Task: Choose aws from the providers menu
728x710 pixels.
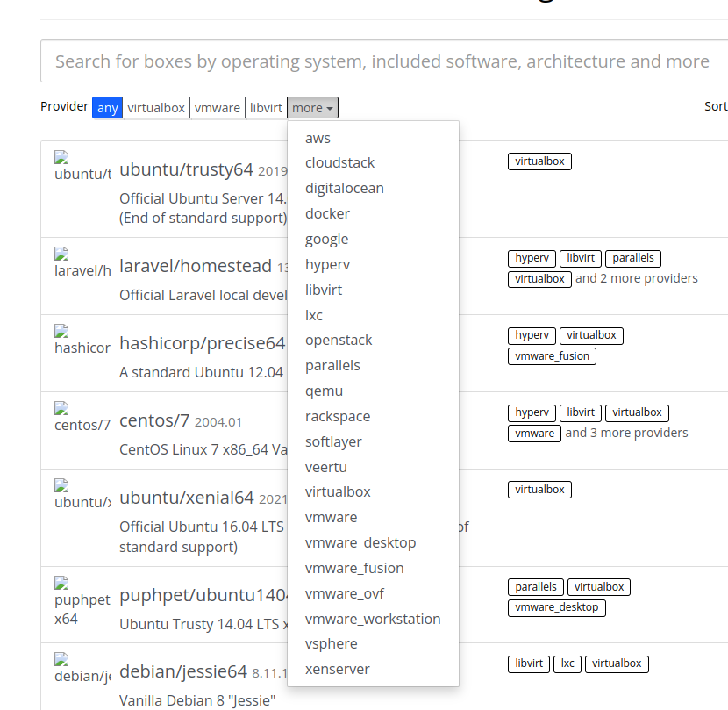Action: pyautogui.click(x=374, y=138)
